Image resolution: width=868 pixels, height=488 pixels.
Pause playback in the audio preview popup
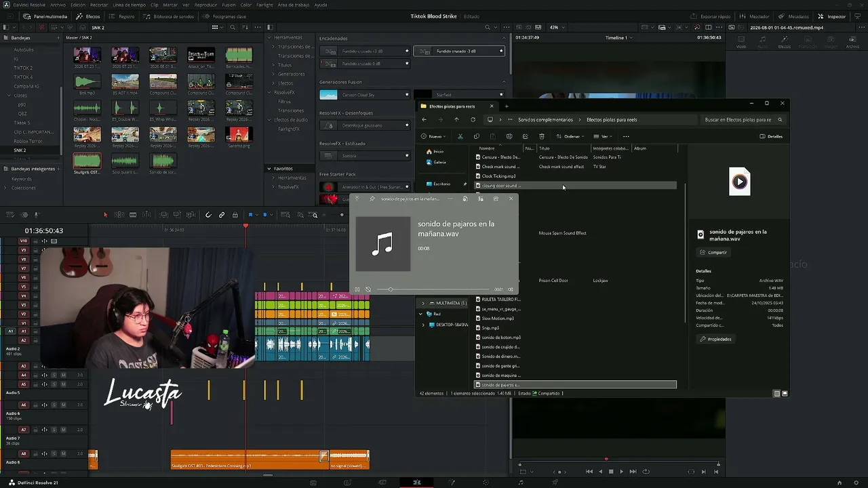pos(357,289)
